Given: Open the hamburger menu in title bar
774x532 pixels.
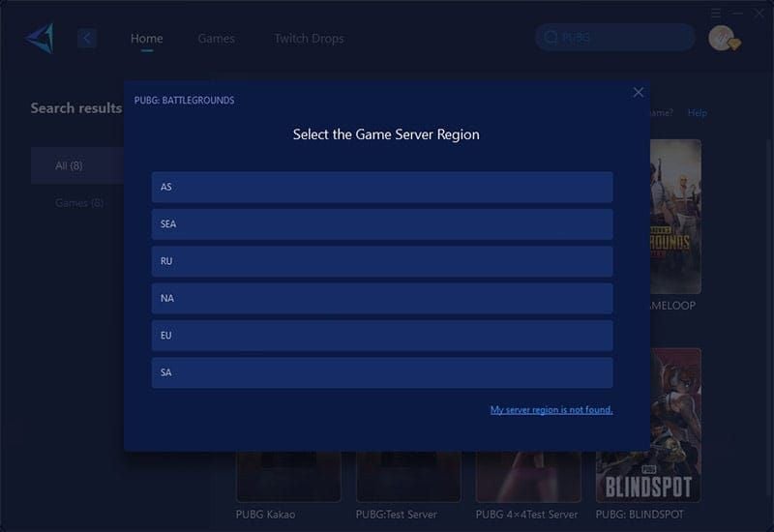Looking at the screenshot, I should click(716, 14).
